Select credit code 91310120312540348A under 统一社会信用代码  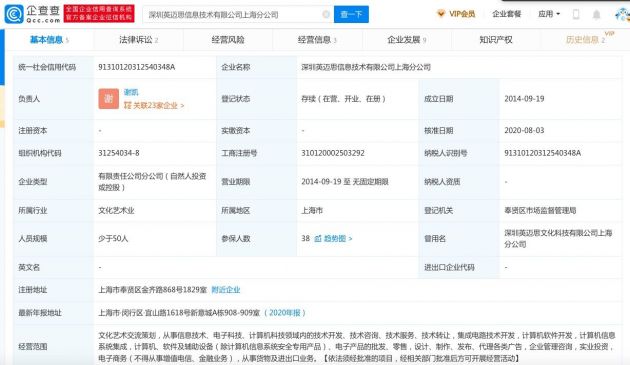pyautogui.click(x=137, y=67)
